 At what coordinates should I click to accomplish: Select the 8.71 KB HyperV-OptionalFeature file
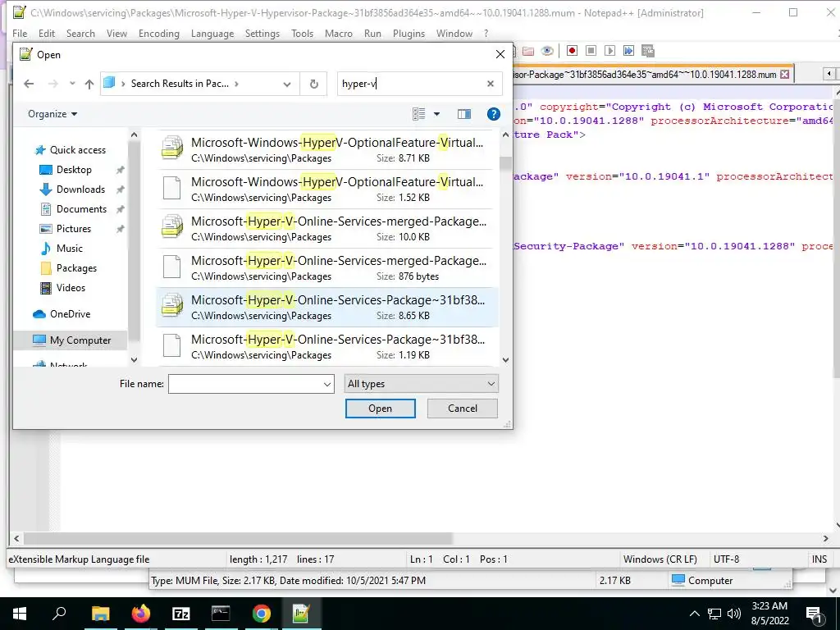tap(327, 149)
